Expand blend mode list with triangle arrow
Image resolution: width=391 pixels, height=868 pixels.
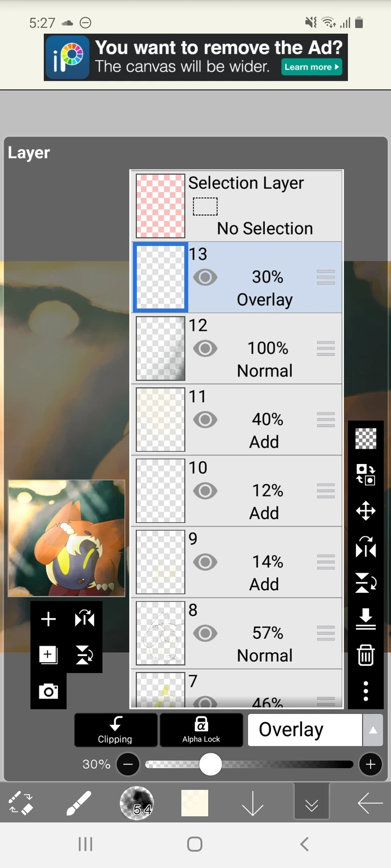[x=373, y=730]
